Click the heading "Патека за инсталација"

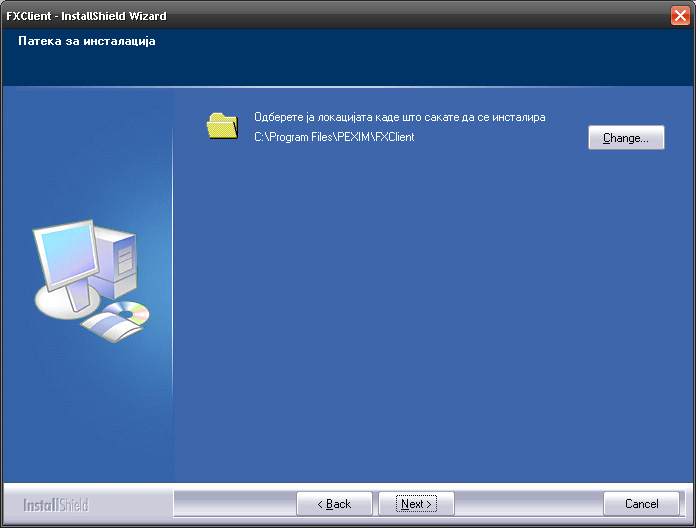click(87, 42)
